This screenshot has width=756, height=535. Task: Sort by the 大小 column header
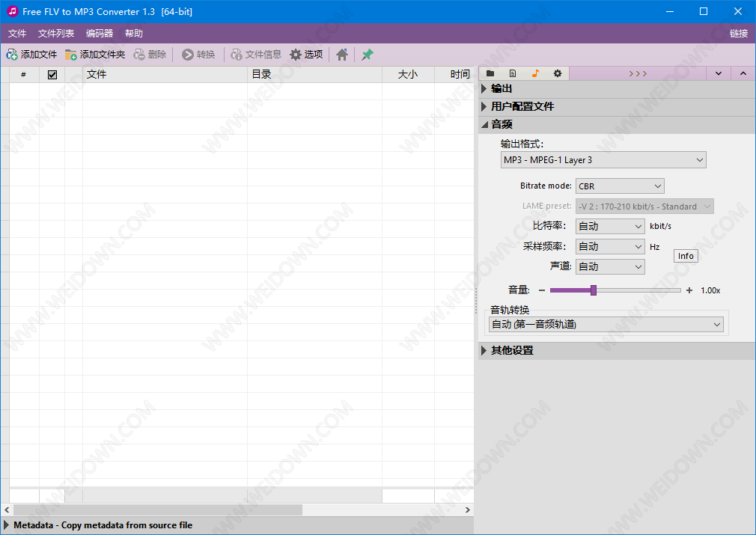click(x=408, y=74)
